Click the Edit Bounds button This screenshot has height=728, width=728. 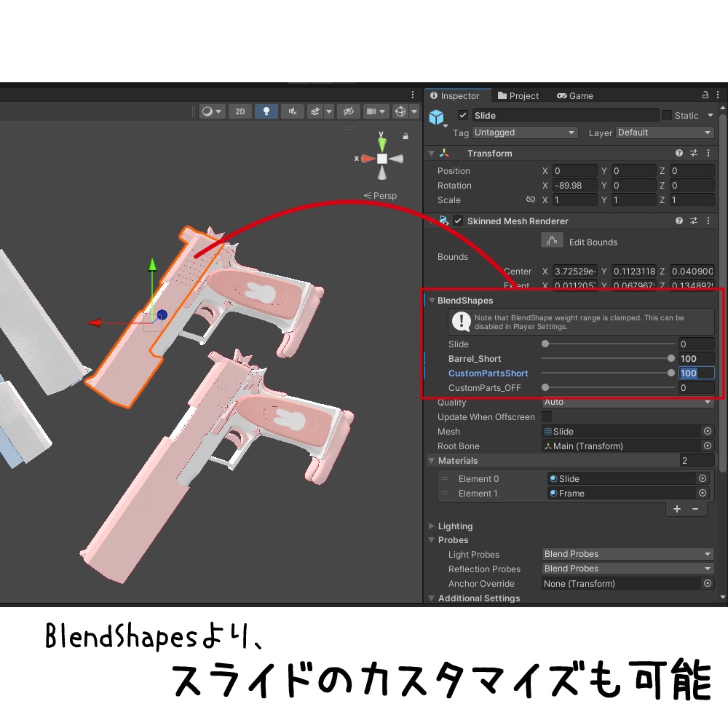[x=552, y=240]
